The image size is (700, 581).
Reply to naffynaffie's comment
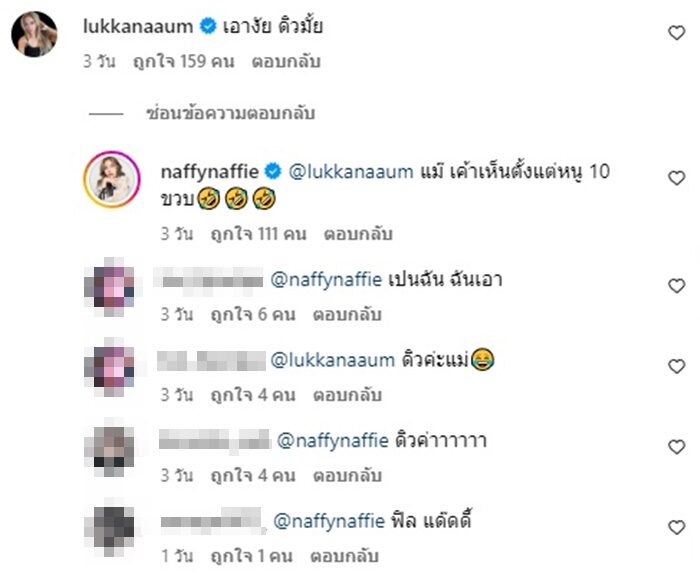pos(358,234)
